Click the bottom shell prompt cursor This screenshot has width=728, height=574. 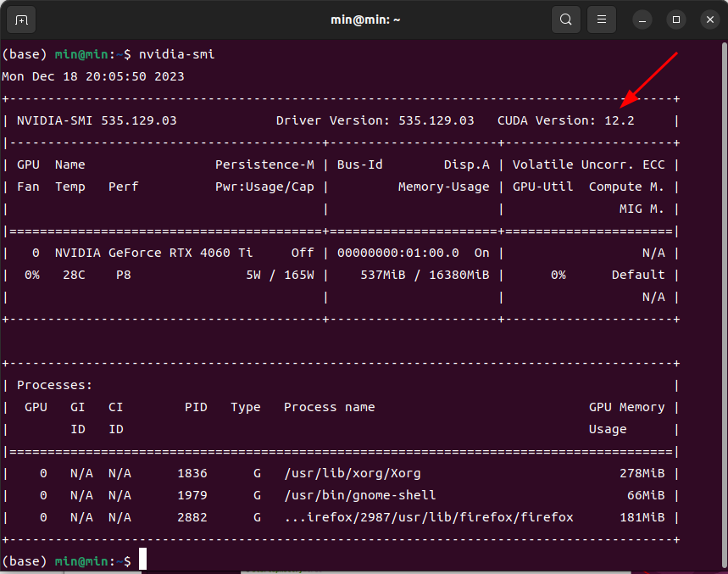coord(142,559)
